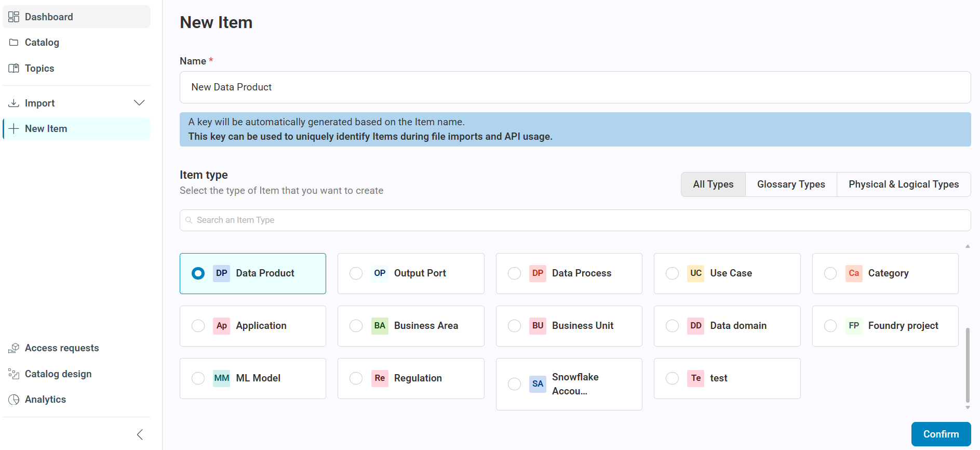The image size is (980, 450).
Task: Click the Import label in sidebar
Action: coord(40,103)
